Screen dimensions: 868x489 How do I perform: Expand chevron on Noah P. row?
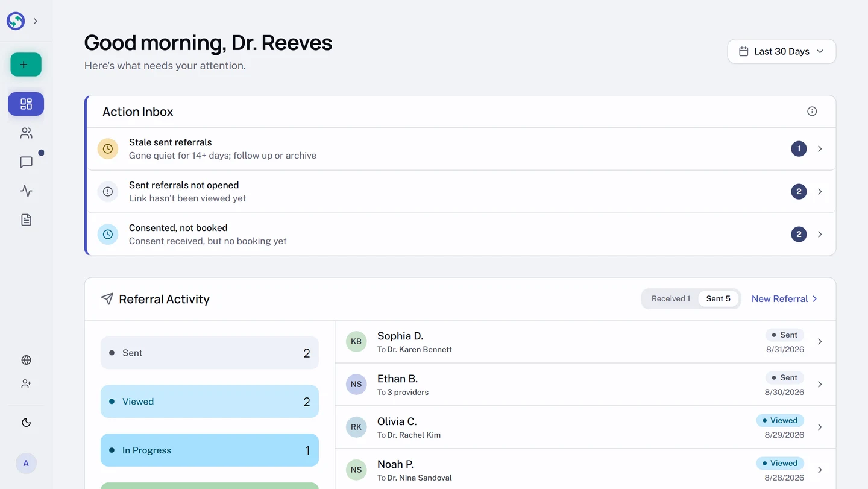tap(820, 470)
